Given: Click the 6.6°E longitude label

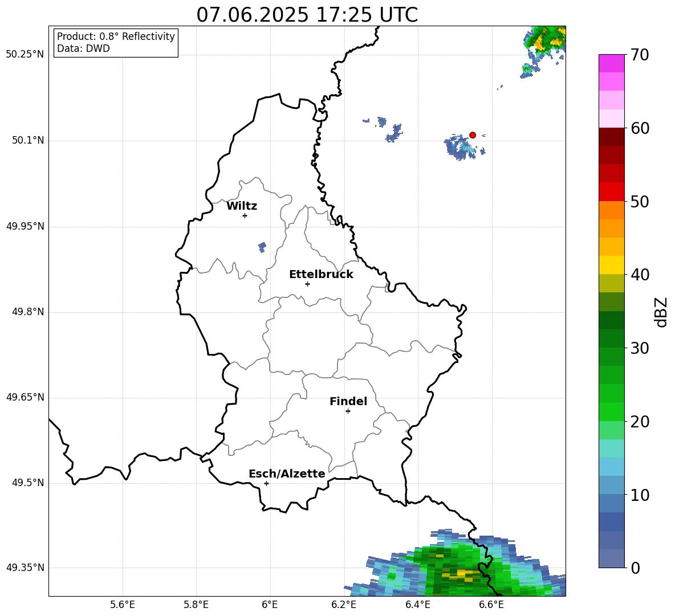Looking at the screenshot, I should [491, 605].
